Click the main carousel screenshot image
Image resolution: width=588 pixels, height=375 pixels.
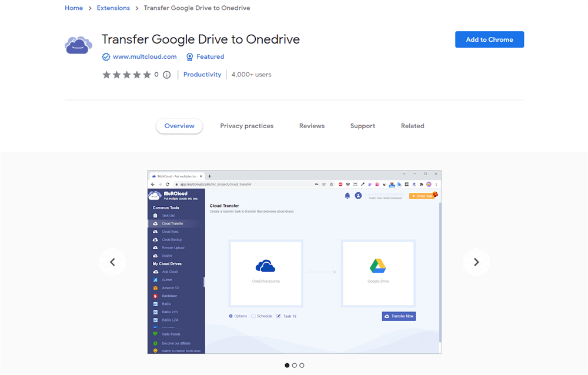pyautogui.click(x=295, y=262)
